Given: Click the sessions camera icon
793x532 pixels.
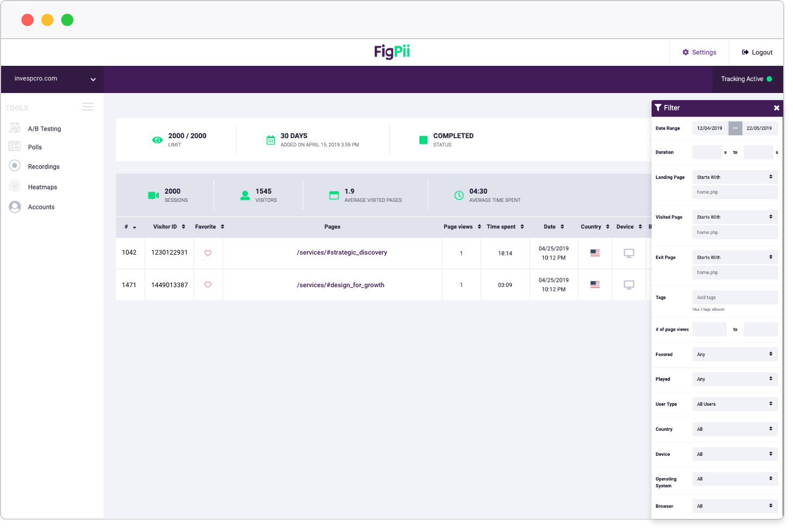Looking at the screenshot, I should pyautogui.click(x=153, y=195).
